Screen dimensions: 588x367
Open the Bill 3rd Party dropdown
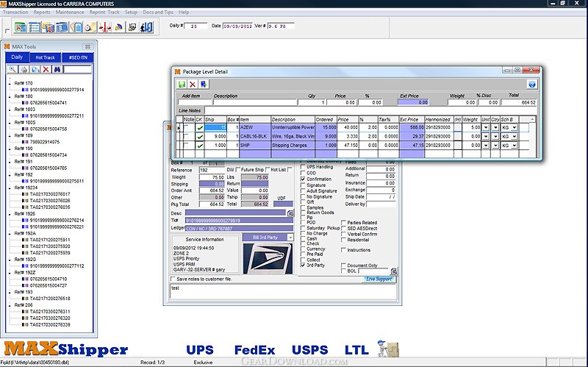[x=290, y=237]
